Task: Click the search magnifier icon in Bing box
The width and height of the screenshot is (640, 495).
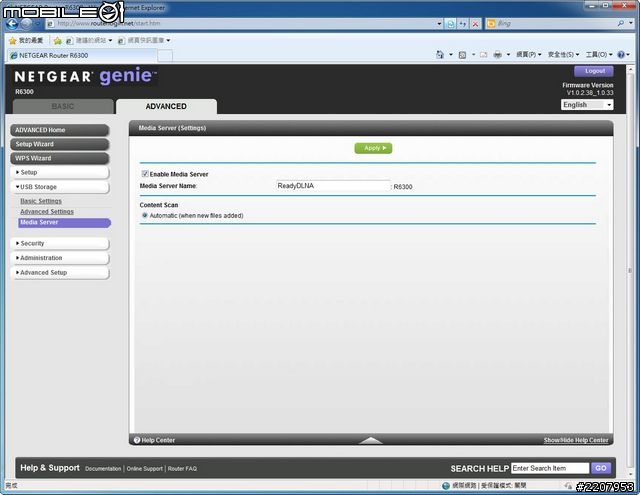Action: pos(621,23)
